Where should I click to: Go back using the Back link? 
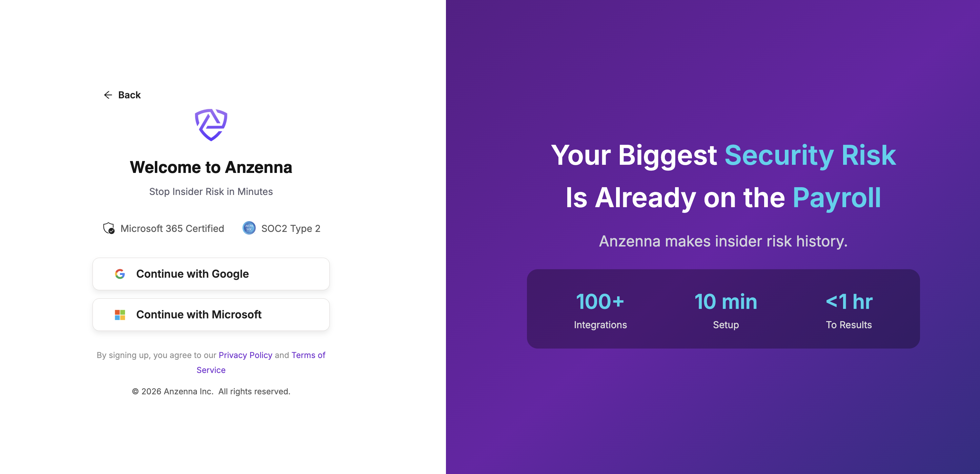[129, 95]
